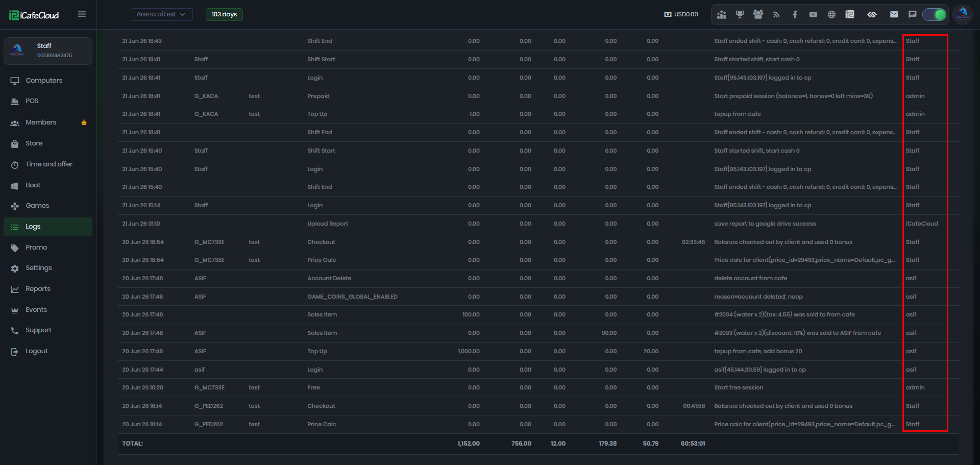The height and width of the screenshot is (465, 980).
Task: Open the iCafeCloud square logo icon in toolbar
Action: coord(850,14)
